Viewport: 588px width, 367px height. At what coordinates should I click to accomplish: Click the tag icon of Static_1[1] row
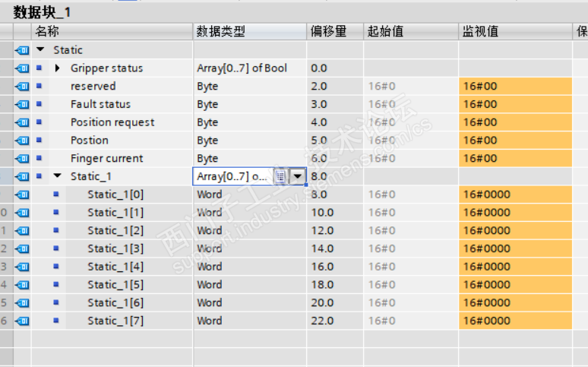23,213
